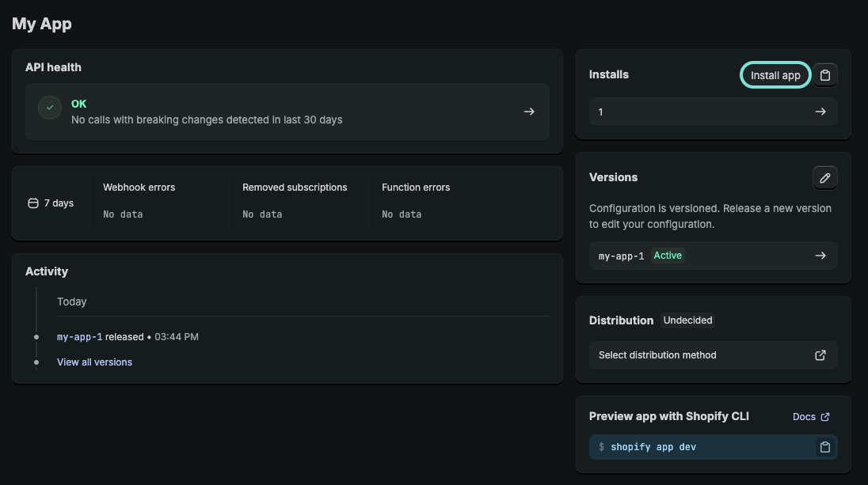Click the arrow in the API health row

[529, 112]
